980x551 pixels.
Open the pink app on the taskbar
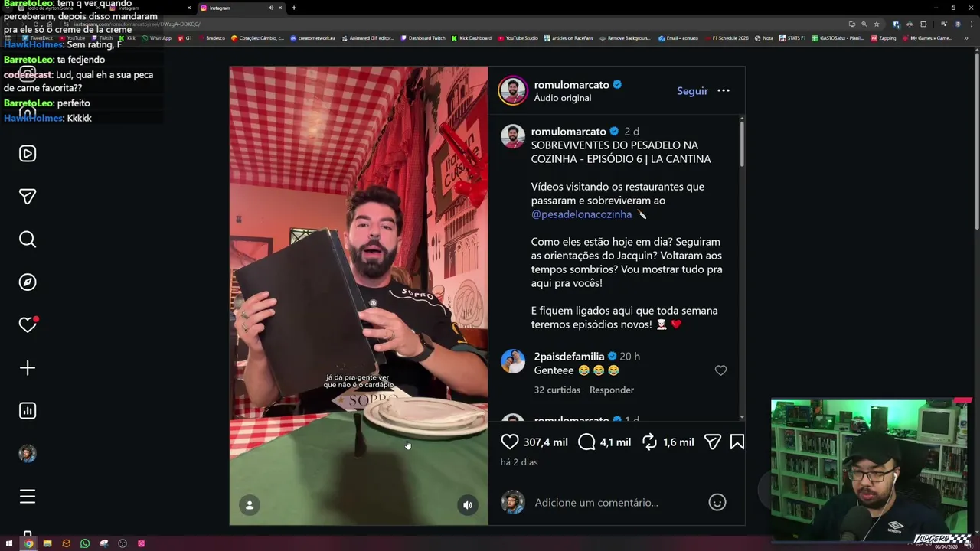pos(142,543)
